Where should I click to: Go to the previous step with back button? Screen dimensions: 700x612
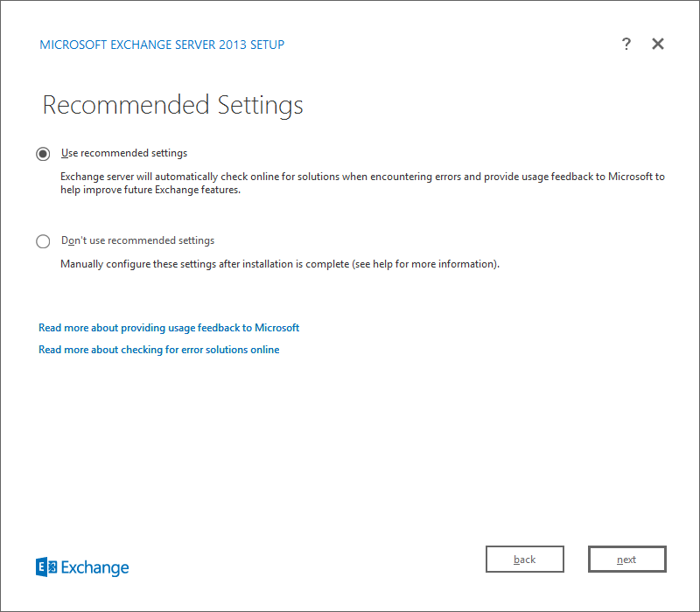click(x=525, y=560)
